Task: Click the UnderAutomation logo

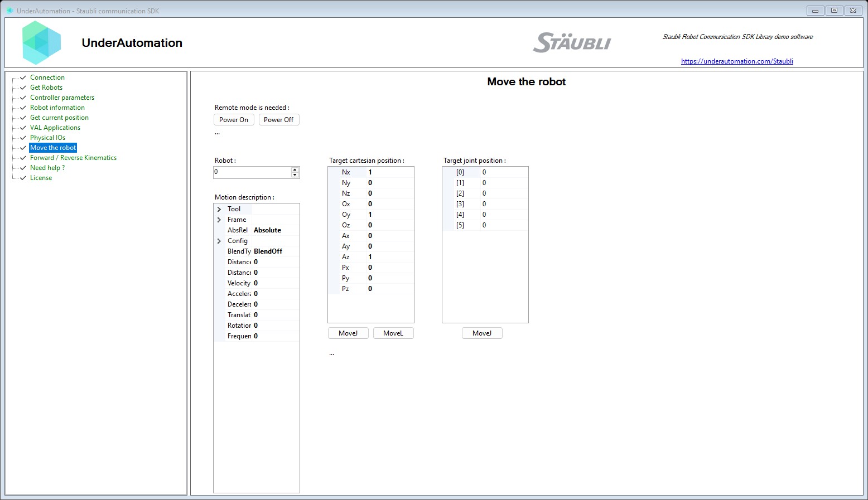Action: (x=41, y=42)
